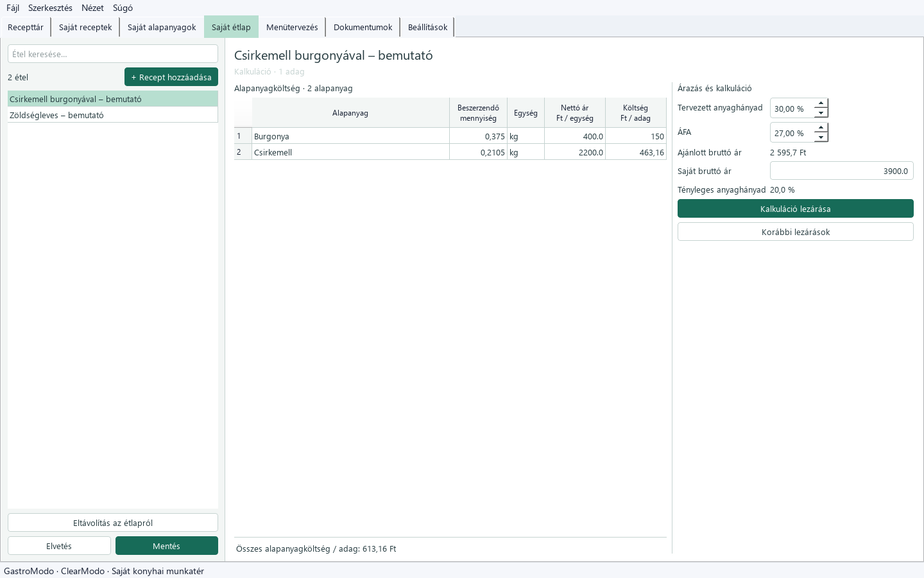Open the Nézet menu
The width and height of the screenshot is (924, 578).
pos(92,8)
